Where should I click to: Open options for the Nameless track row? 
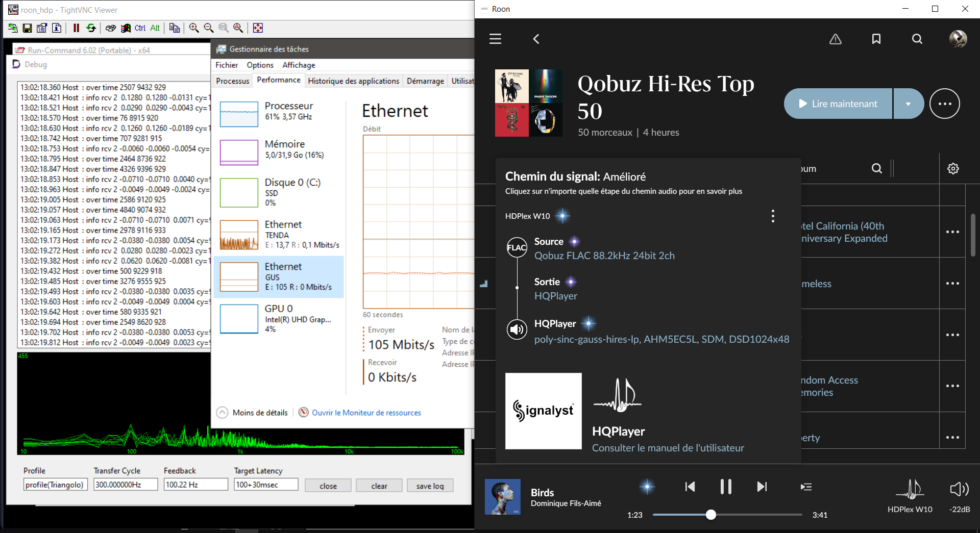point(952,283)
